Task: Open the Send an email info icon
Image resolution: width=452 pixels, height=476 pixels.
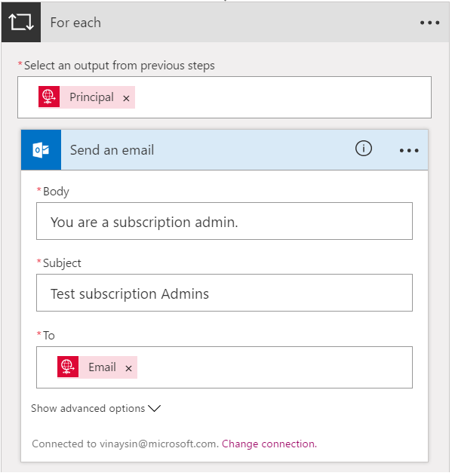Action: (363, 149)
